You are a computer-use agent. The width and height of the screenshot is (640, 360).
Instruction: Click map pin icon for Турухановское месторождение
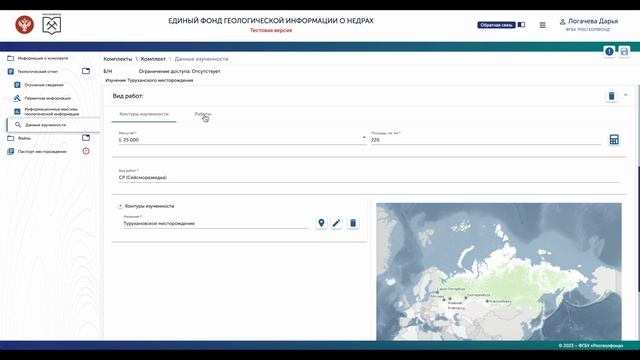[321, 223]
